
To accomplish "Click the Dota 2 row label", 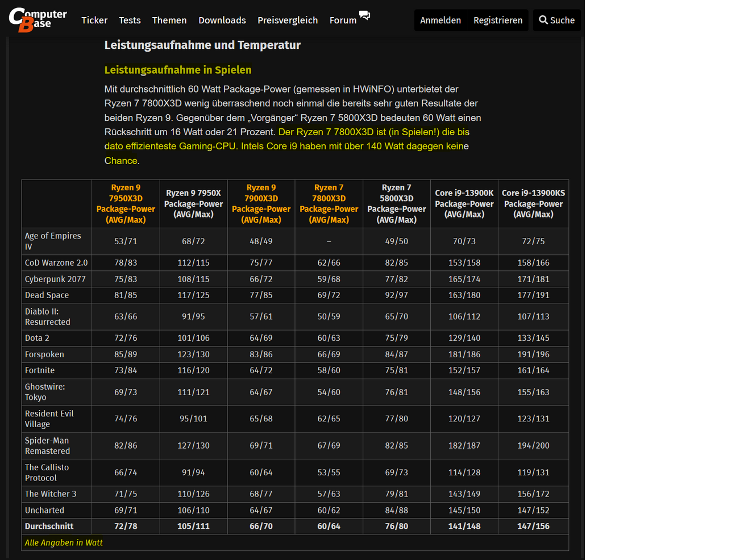I will (x=37, y=338).
